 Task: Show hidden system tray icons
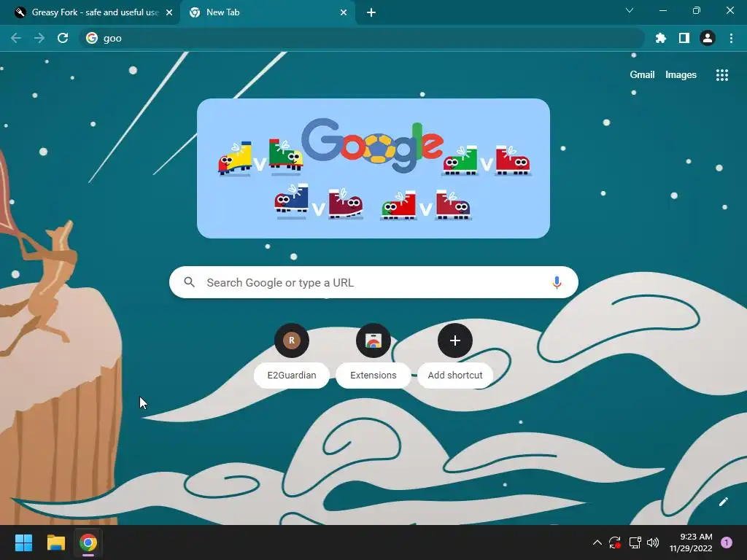coord(597,542)
